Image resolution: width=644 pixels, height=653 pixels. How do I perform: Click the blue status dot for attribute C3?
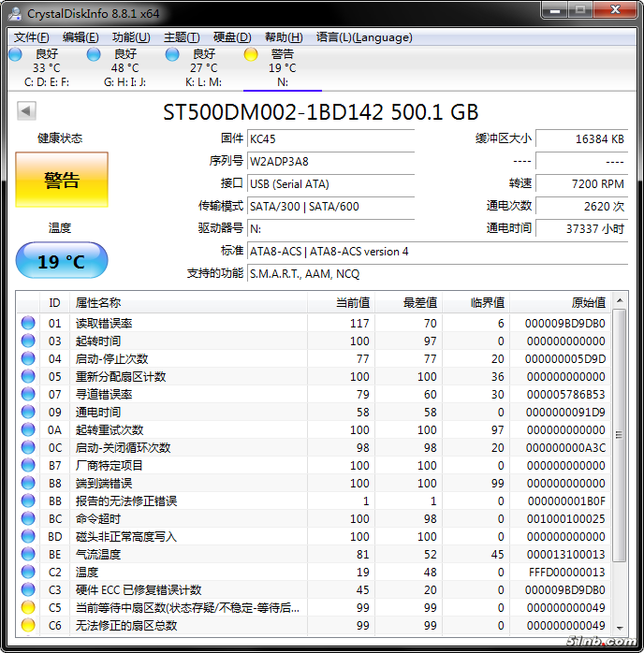[28, 589]
